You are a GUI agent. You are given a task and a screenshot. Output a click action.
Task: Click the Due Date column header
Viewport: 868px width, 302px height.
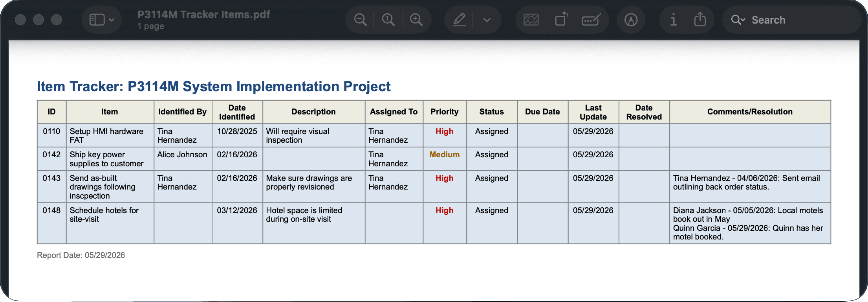pyautogui.click(x=542, y=112)
